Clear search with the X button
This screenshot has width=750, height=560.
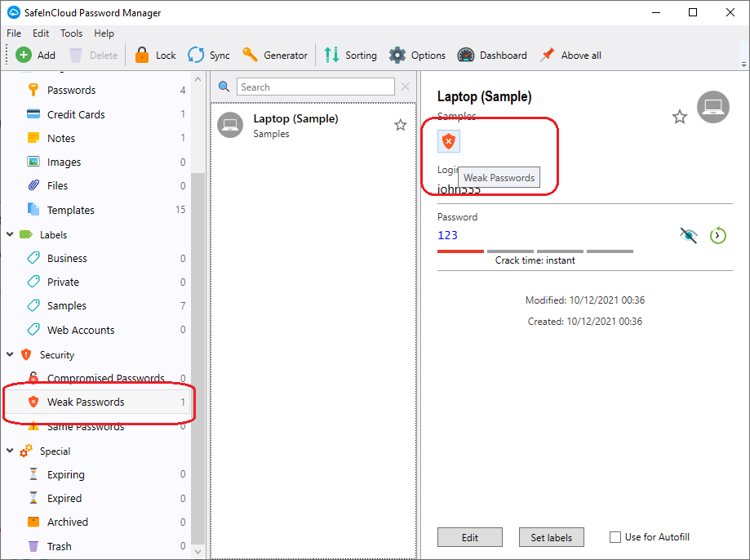(405, 87)
